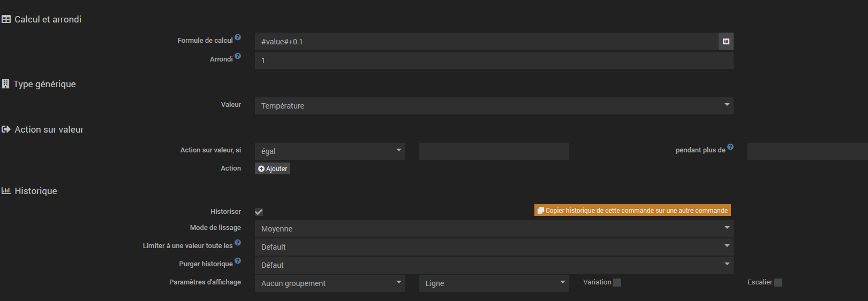Click help icon next to Limiter à une valeur

click(x=238, y=243)
